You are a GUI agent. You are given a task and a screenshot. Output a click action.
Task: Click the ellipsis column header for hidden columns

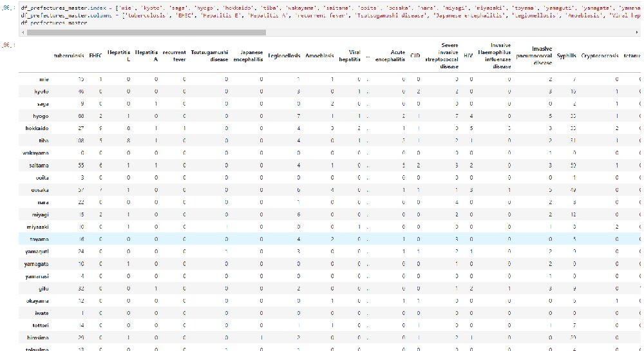tap(368, 56)
